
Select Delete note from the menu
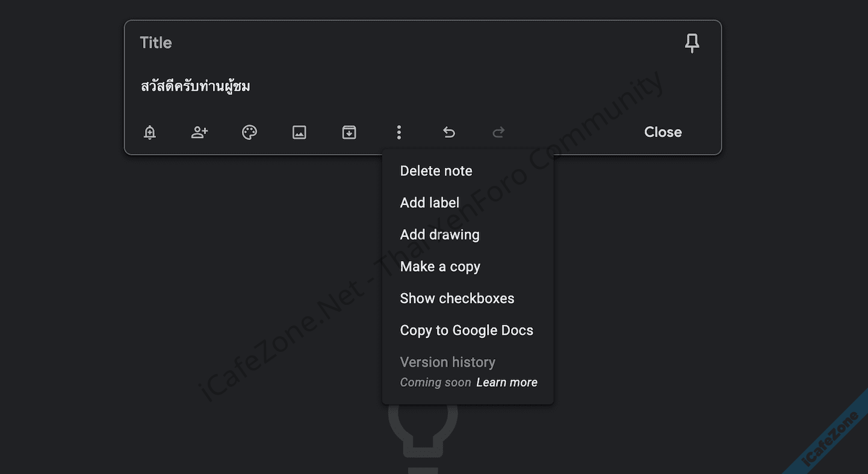pos(436,171)
